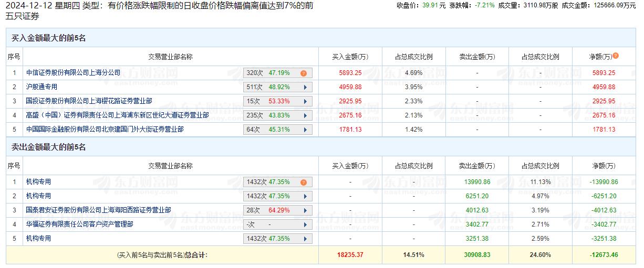Click the 4.69% share cell

pyautogui.click(x=414, y=73)
